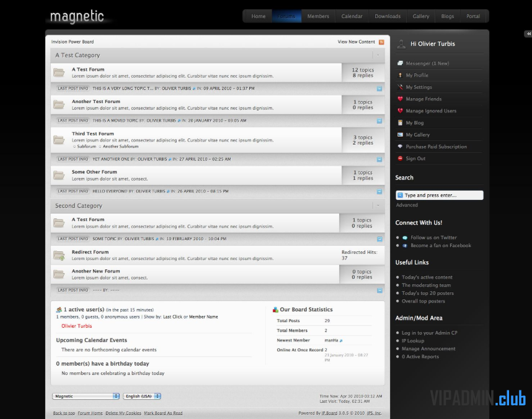Click the red Sign Out icon

tap(401, 158)
